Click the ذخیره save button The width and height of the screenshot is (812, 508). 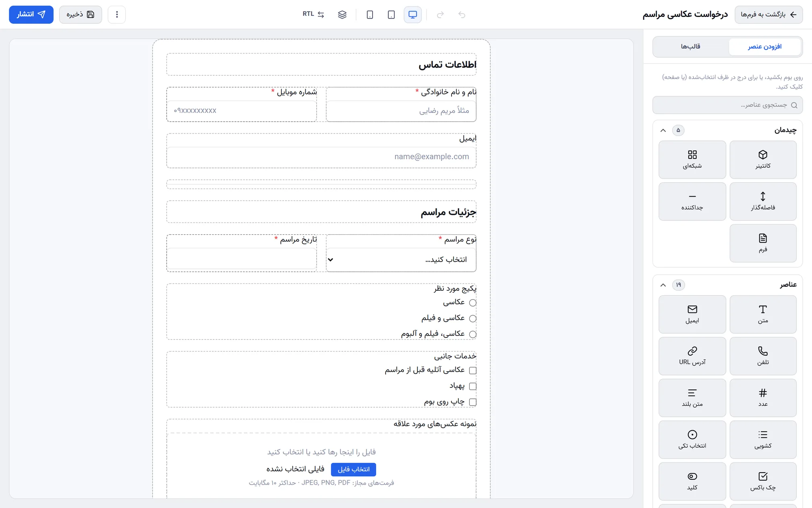(81, 15)
